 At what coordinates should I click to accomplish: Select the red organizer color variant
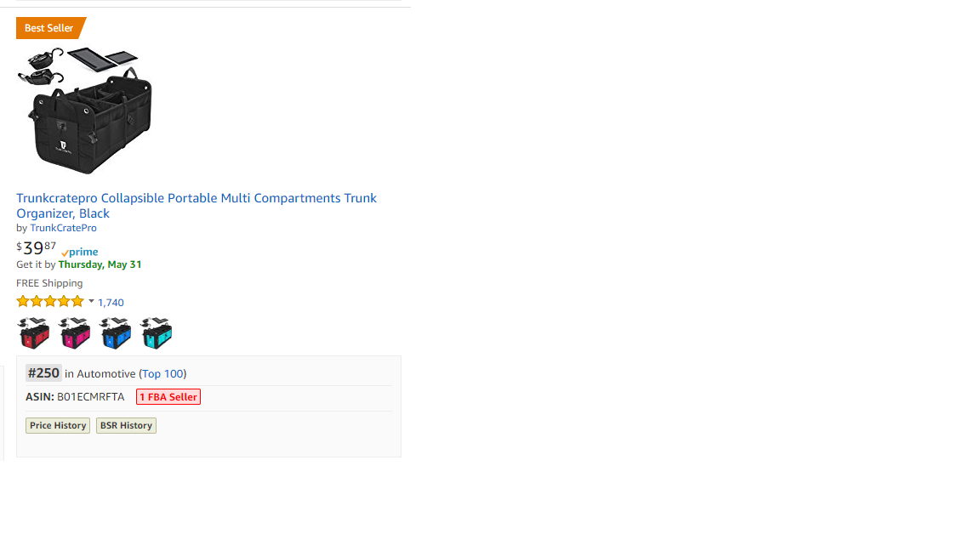point(34,333)
